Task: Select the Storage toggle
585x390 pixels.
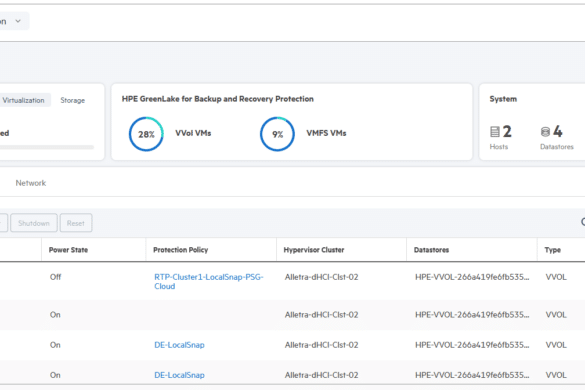Action: [x=73, y=100]
